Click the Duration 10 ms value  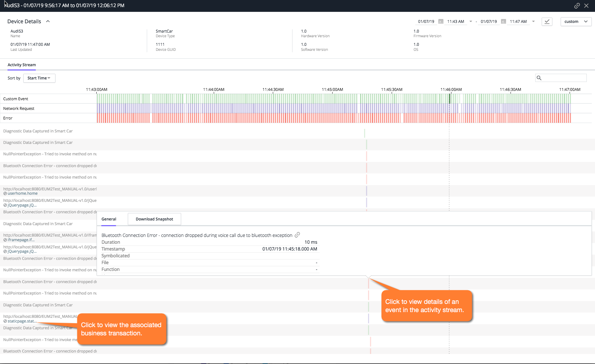coord(311,242)
